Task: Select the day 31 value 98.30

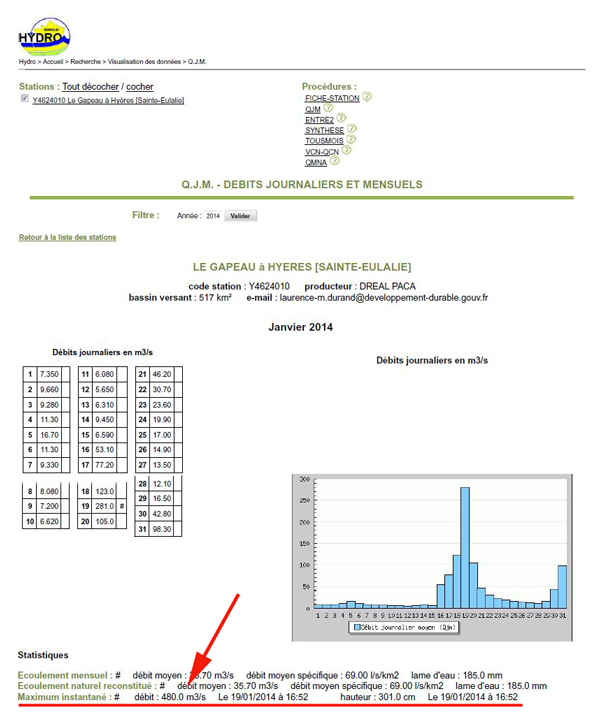Action: pos(162,529)
